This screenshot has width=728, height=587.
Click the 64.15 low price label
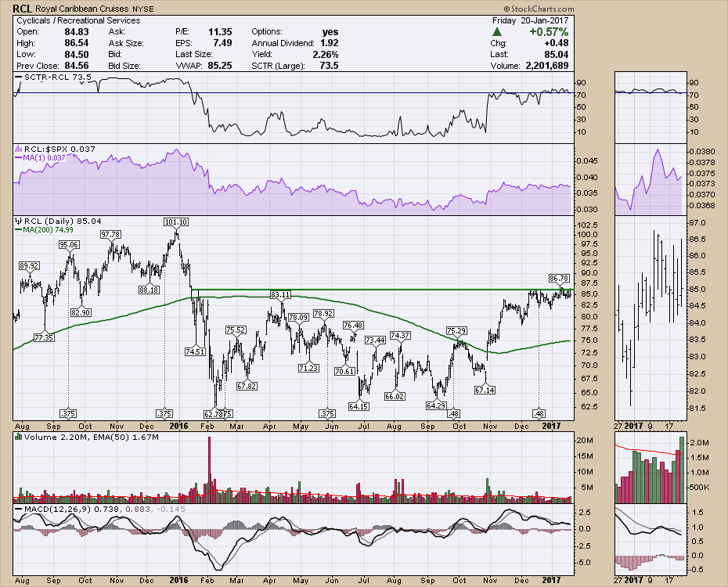tap(359, 406)
